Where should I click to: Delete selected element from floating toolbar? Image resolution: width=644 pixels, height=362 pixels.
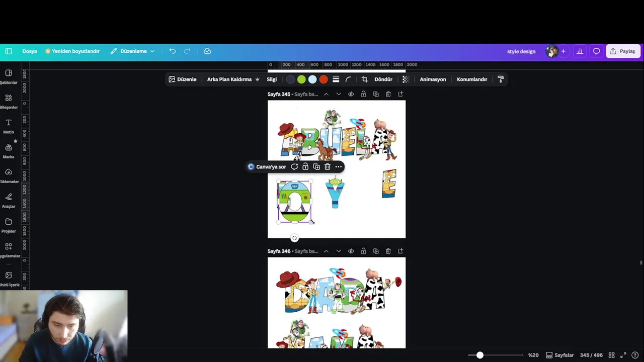point(328,166)
